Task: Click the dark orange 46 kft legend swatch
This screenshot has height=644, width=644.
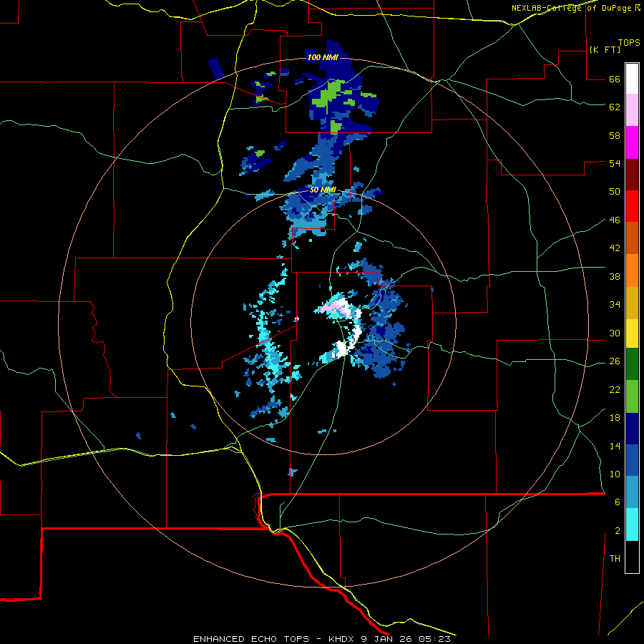Action: (632, 238)
